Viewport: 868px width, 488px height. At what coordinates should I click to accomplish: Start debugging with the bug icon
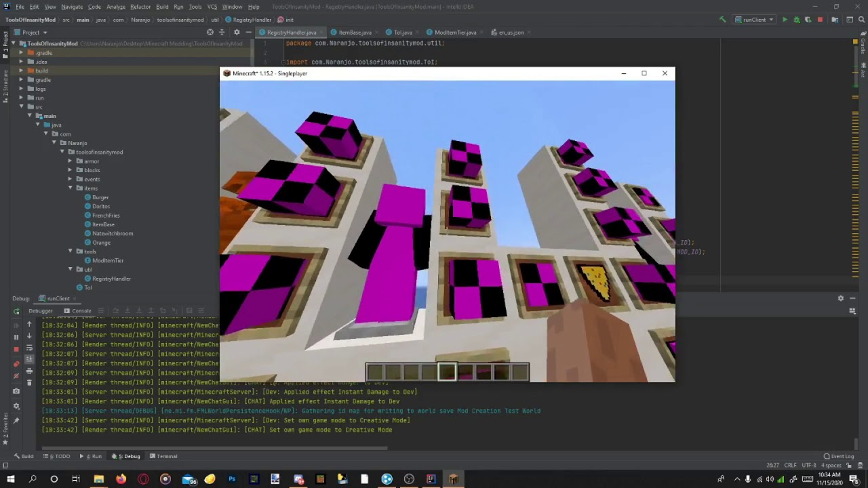pyautogui.click(x=797, y=20)
